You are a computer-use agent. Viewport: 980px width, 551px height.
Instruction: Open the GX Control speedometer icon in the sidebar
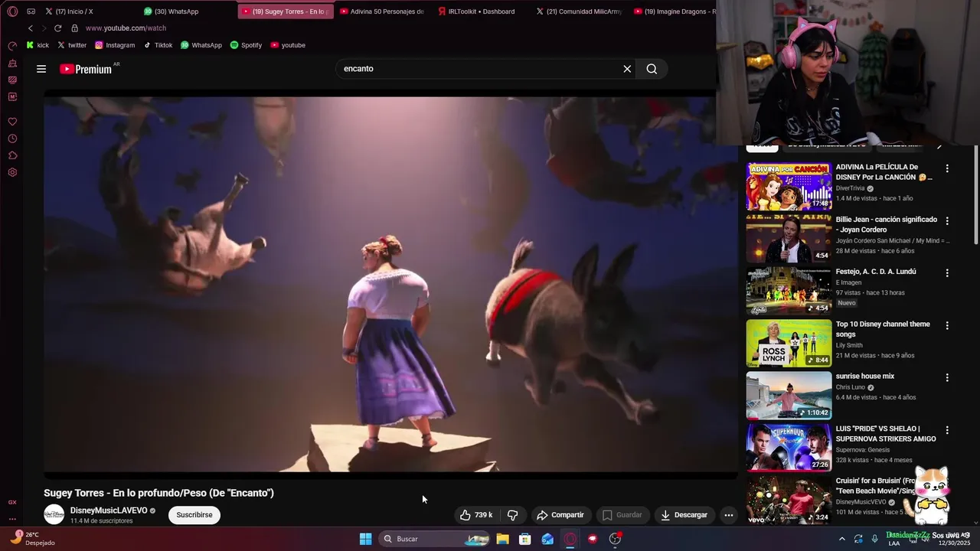12,46
